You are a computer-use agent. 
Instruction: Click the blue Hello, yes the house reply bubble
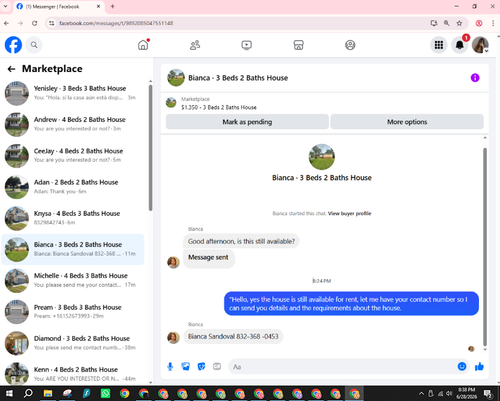351,304
